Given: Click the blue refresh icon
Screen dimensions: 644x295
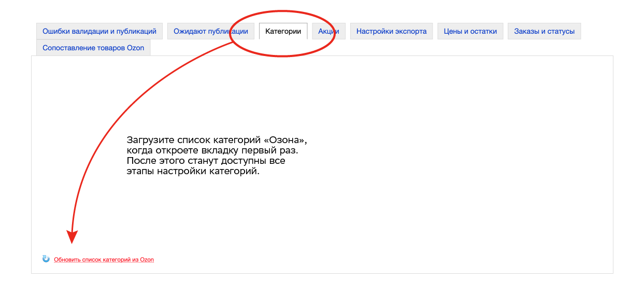Looking at the screenshot, I should tap(46, 259).
